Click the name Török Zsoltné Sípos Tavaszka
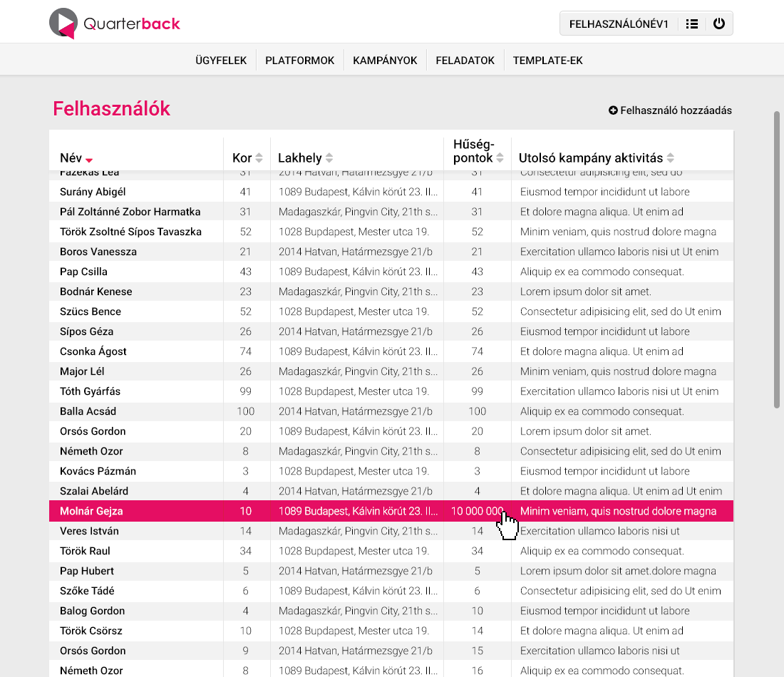The width and height of the screenshot is (784, 677). point(130,232)
